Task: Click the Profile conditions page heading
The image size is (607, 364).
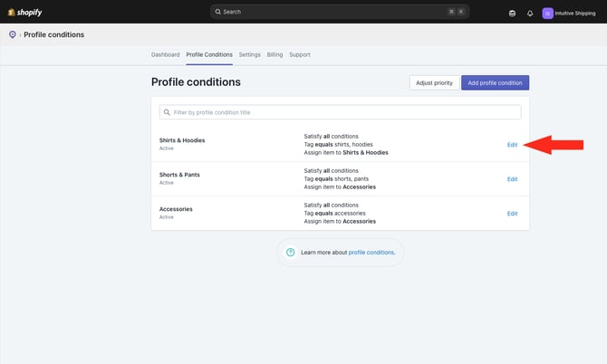Action: coord(196,82)
